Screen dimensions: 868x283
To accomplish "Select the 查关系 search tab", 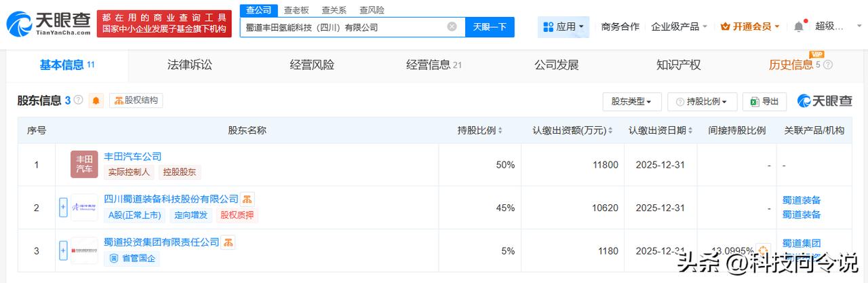I will click(x=334, y=10).
